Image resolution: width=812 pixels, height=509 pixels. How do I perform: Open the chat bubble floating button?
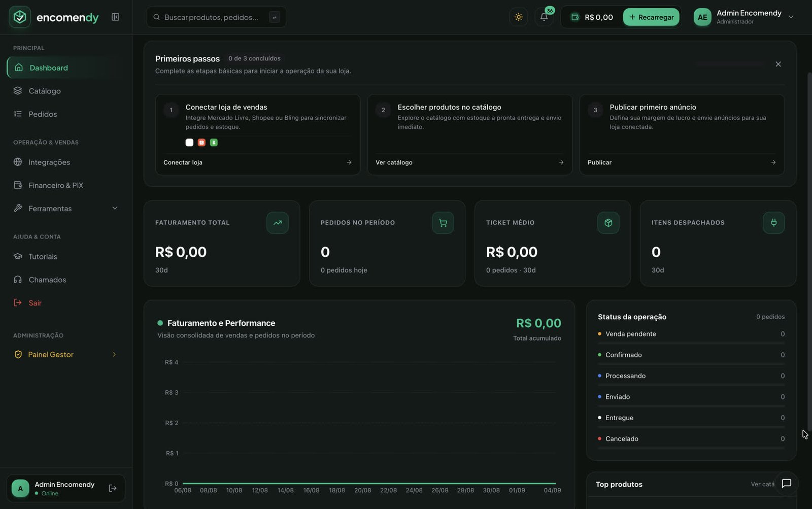[x=787, y=484]
